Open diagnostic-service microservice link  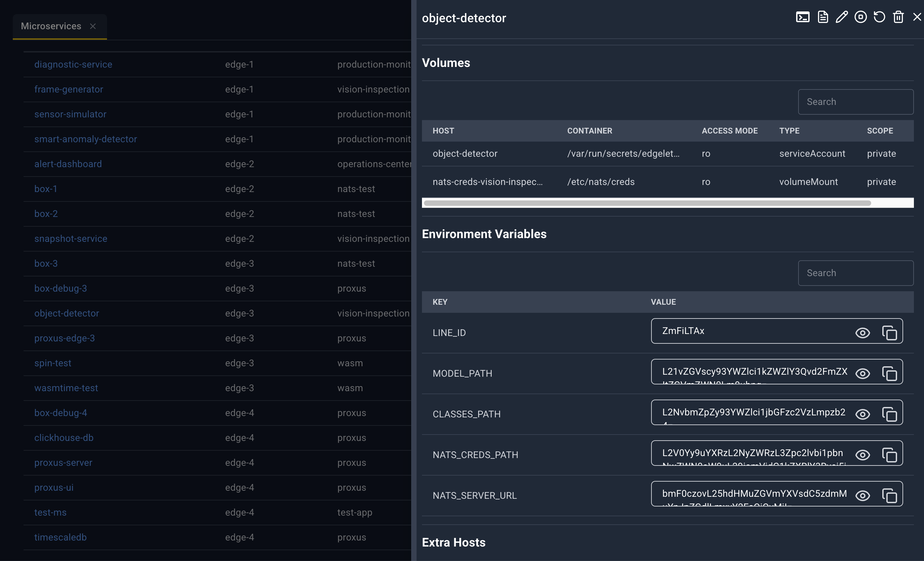[x=73, y=65]
